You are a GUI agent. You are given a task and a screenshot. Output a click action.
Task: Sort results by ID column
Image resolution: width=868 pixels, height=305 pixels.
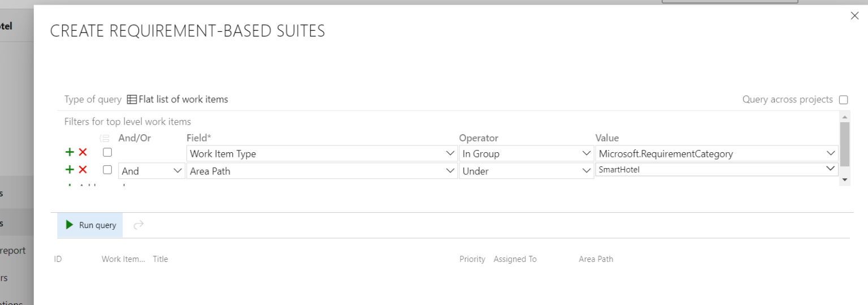58,259
